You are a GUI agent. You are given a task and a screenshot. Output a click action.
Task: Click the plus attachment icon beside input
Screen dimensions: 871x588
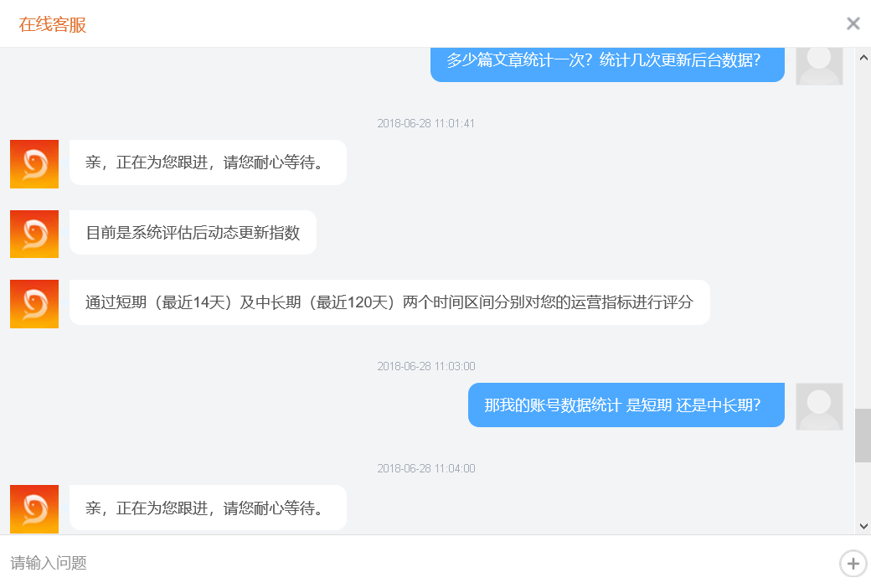[853, 564]
